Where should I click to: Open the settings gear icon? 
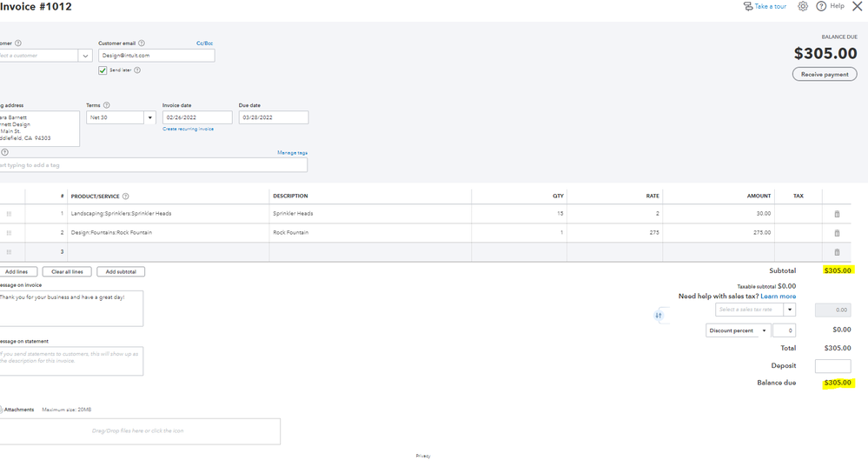(803, 6)
